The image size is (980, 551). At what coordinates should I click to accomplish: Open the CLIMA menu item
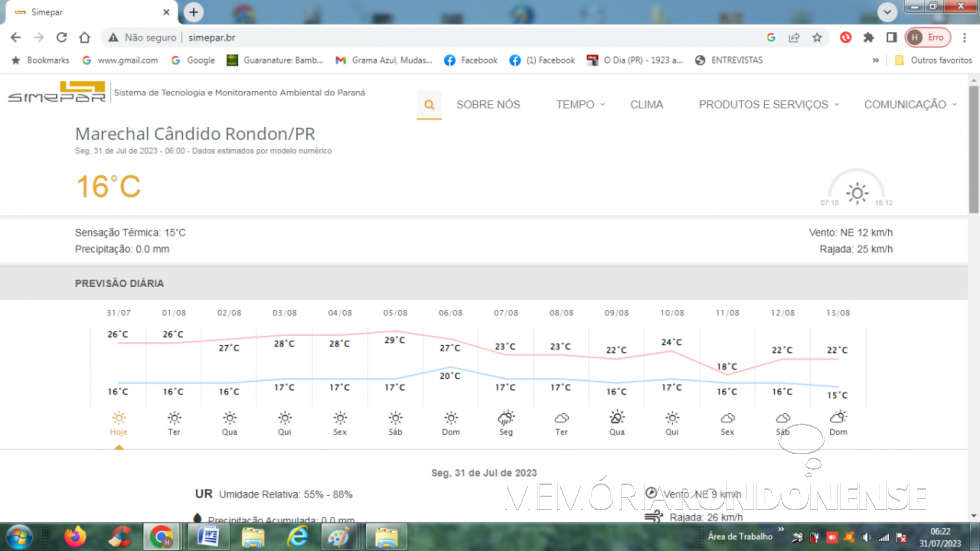[x=646, y=105]
